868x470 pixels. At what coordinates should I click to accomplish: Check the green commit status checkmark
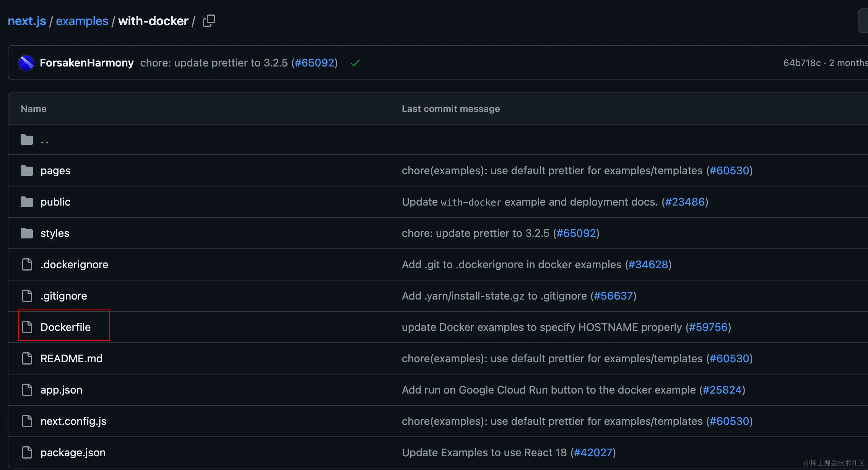355,63
